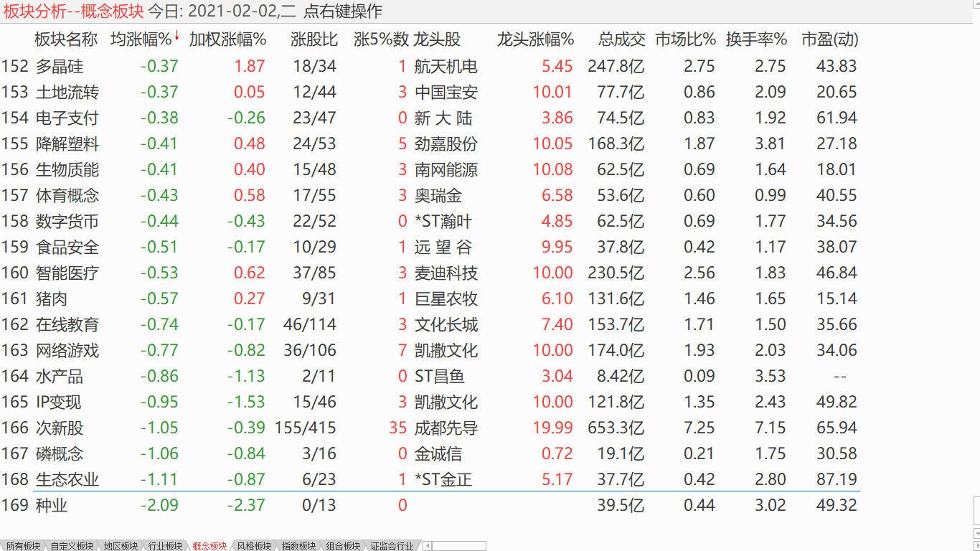Select the 次新股 sector row
This screenshot has width=980, height=551.
430,428
